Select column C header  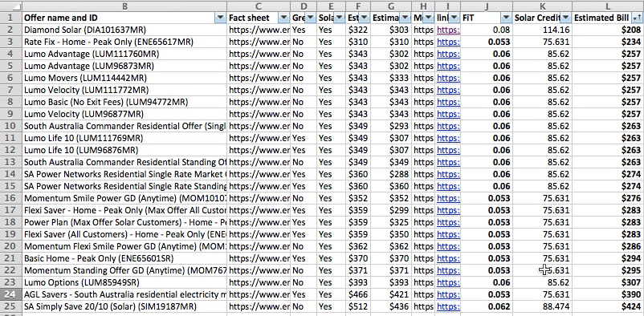pos(259,6)
